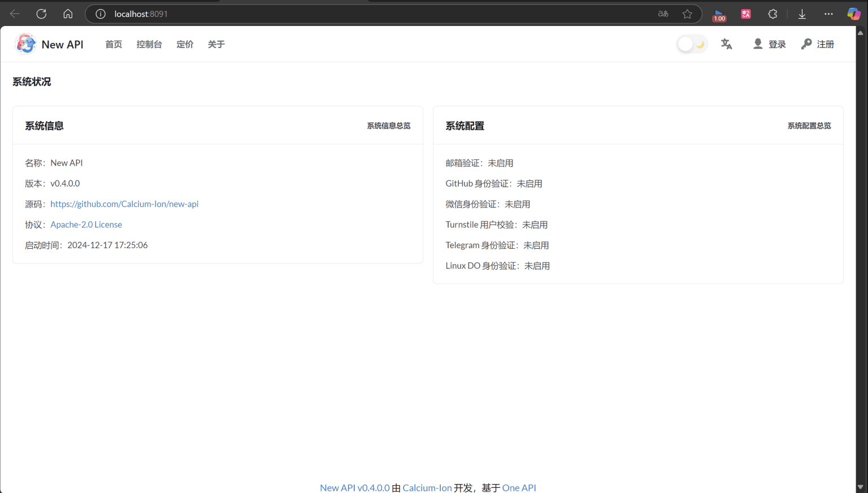Image resolution: width=868 pixels, height=493 pixels.
Task: Open the 定价 page from the navbar
Action: click(x=185, y=44)
